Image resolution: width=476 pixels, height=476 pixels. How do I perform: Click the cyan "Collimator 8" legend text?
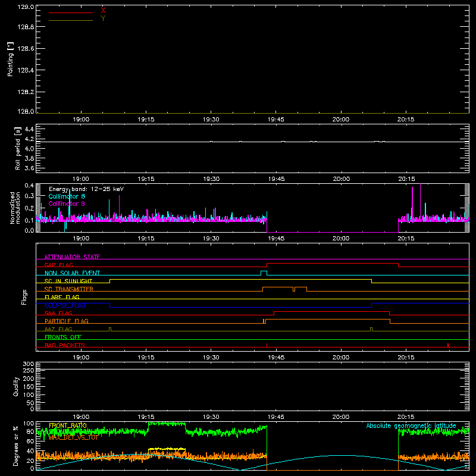[x=67, y=196]
